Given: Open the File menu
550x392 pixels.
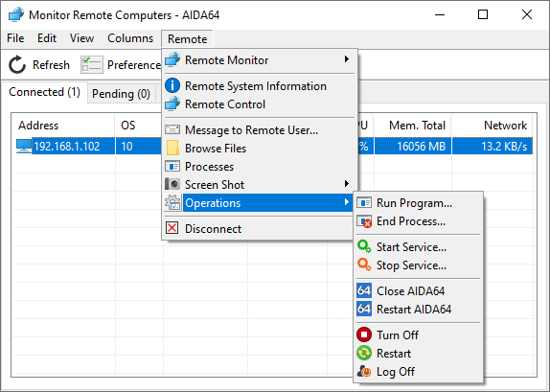Looking at the screenshot, I should point(15,38).
